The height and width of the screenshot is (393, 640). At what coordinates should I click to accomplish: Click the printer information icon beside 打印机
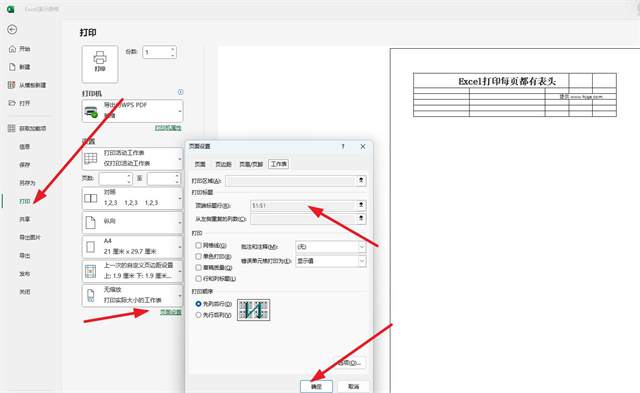pyautogui.click(x=180, y=92)
